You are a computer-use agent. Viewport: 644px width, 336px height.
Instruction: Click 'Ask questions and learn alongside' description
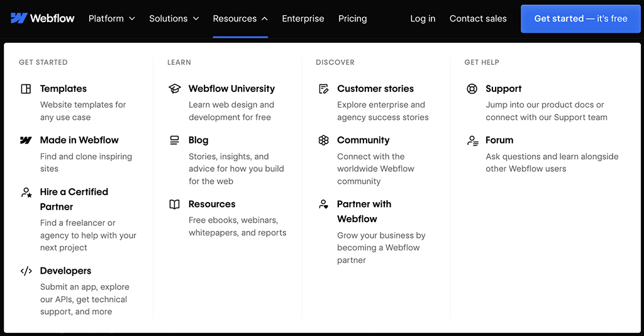pyautogui.click(x=552, y=163)
